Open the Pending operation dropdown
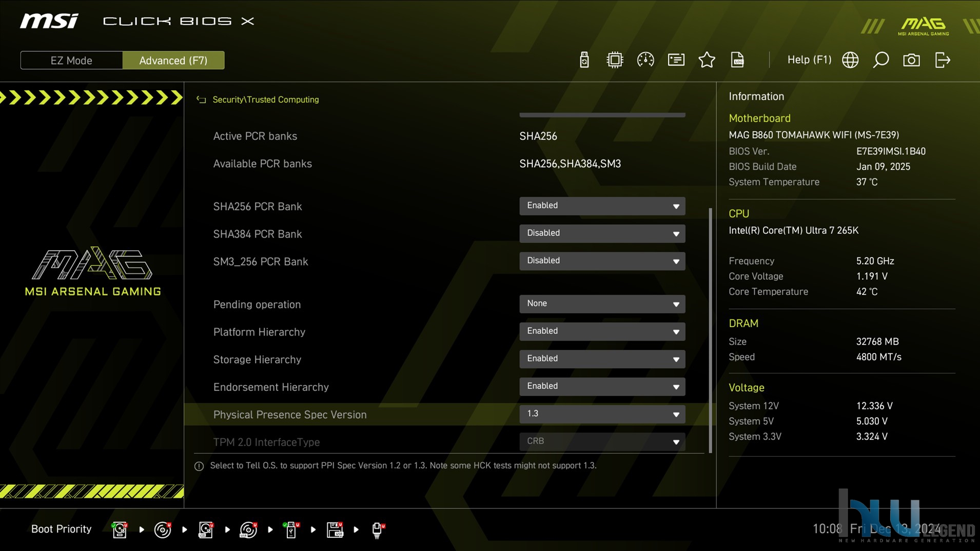This screenshot has height=551, width=980. tap(602, 304)
